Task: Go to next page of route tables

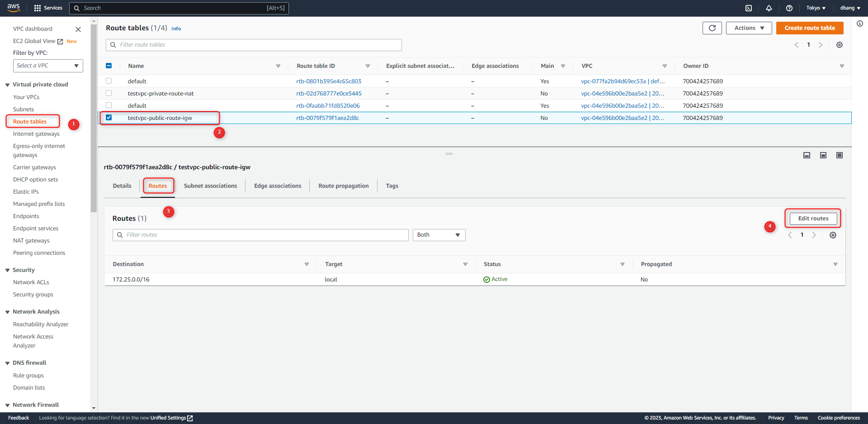Action: [821, 45]
